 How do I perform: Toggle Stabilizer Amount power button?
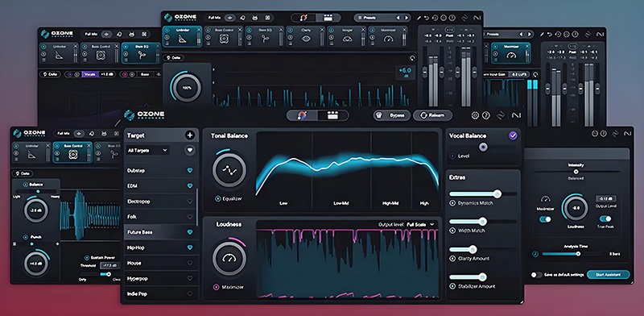pyautogui.click(x=452, y=286)
